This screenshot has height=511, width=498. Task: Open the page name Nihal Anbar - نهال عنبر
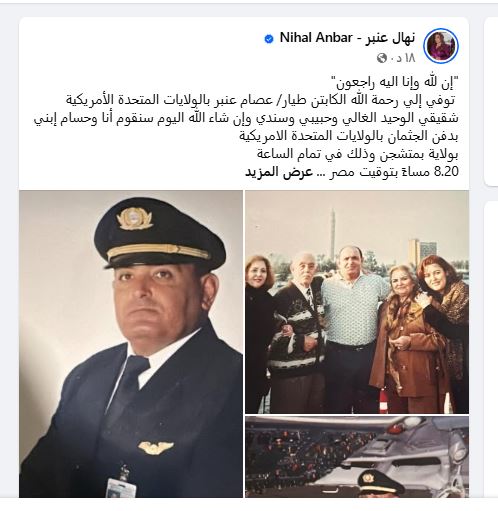pos(347,38)
